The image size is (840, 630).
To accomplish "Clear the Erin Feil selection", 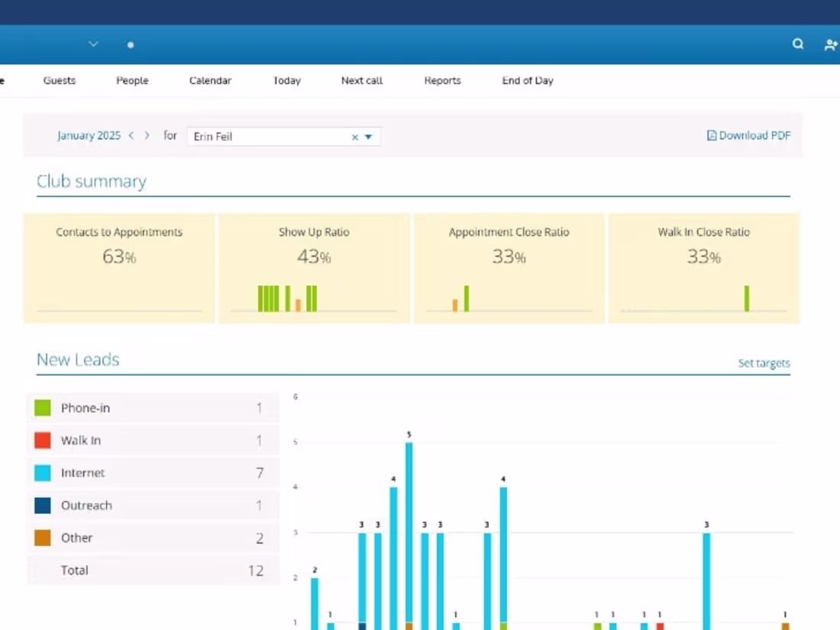I will pyautogui.click(x=354, y=137).
